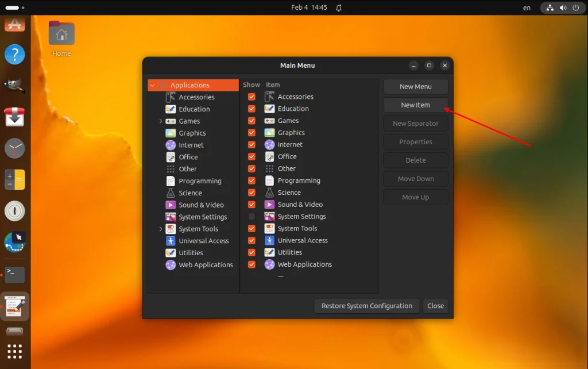
Task: Select the Programming icon in Item list
Action: 269,180
